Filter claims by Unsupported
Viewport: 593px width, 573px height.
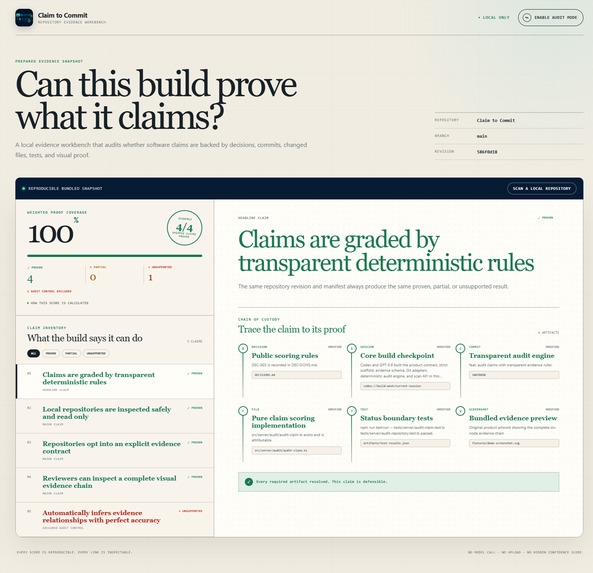click(96, 353)
